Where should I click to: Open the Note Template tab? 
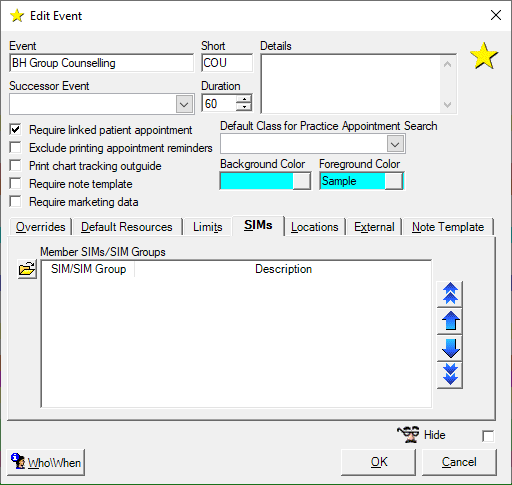coord(448,227)
